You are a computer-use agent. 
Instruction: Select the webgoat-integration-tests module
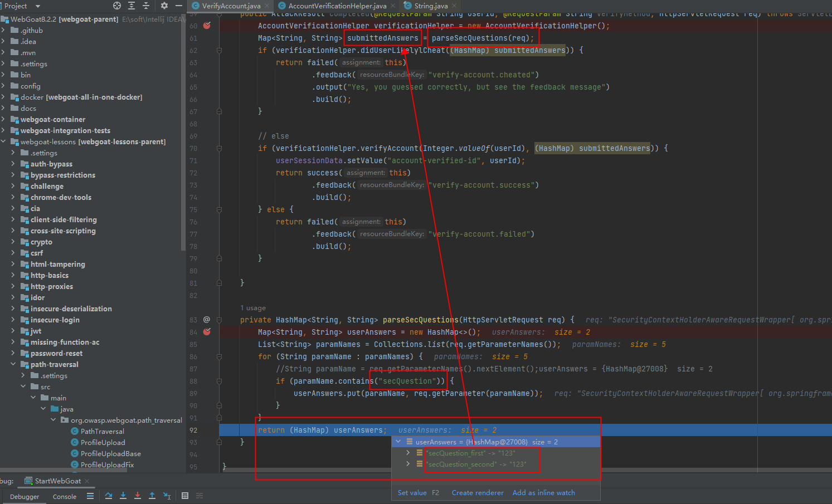65,130
